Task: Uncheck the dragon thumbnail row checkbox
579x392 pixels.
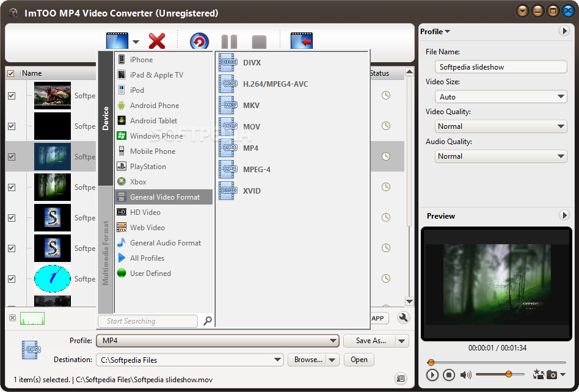Action: coord(12,96)
